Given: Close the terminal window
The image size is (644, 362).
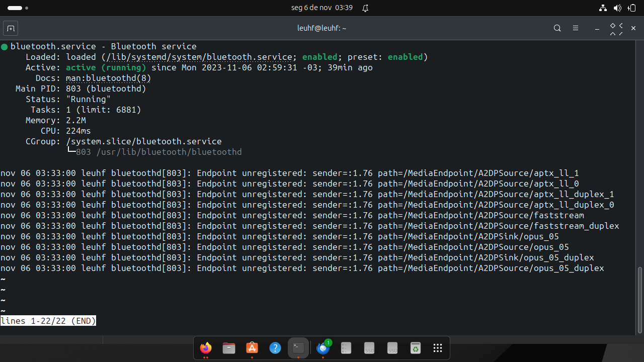Looking at the screenshot, I should pyautogui.click(x=633, y=28).
